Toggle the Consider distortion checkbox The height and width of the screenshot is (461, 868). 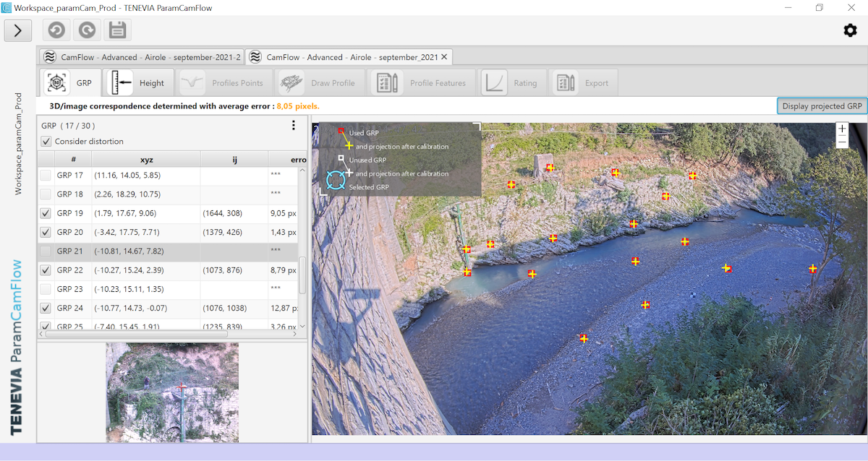pos(46,142)
